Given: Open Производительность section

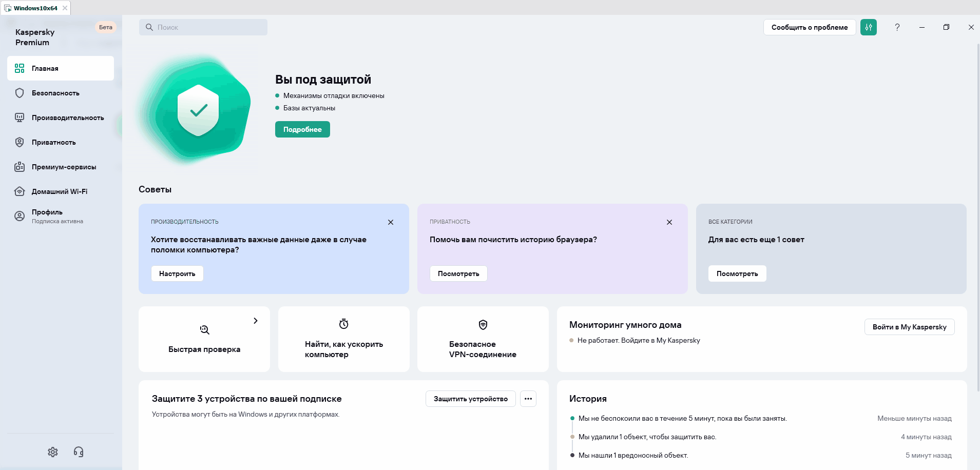Looking at the screenshot, I should point(61,117).
